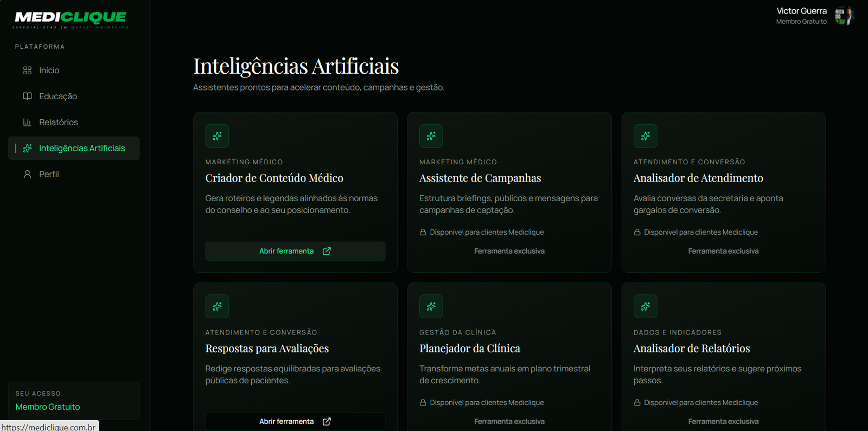Click the sparkle icon on Assistente de Campanhas card
The width and height of the screenshot is (868, 431).
[x=431, y=136]
